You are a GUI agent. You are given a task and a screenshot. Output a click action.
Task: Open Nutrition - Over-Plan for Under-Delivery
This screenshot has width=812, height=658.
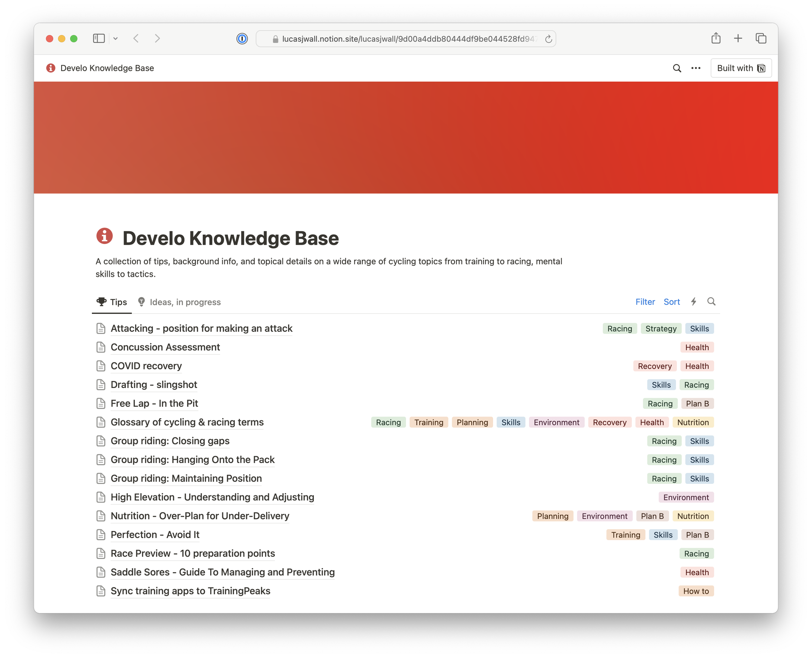click(x=200, y=516)
